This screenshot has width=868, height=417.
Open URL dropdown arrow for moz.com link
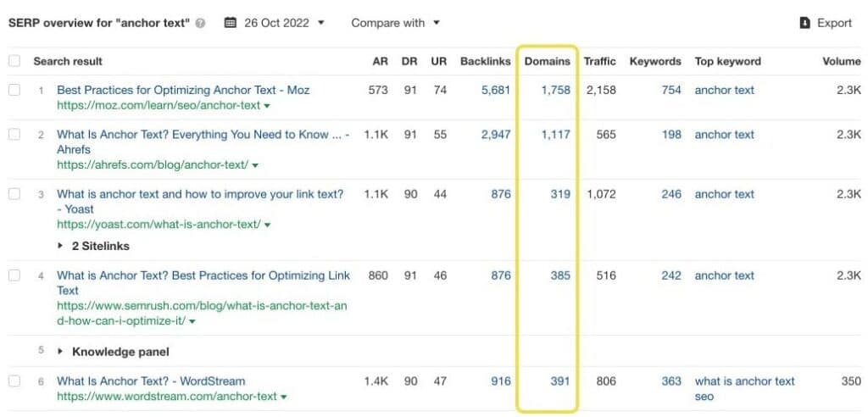pyautogui.click(x=267, y=106)
